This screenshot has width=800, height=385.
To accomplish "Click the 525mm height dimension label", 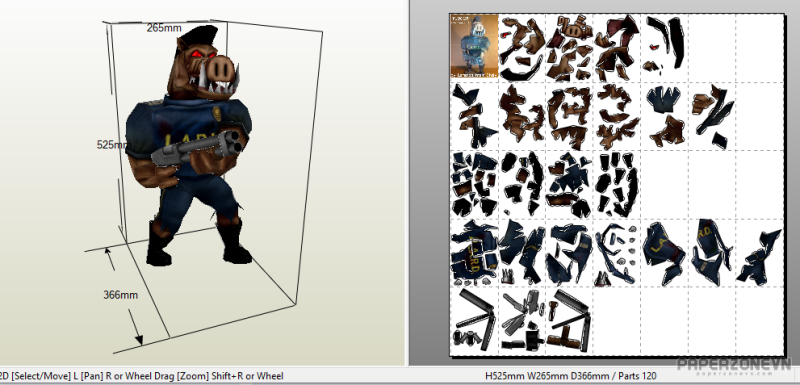I will [x=113, y=145].
